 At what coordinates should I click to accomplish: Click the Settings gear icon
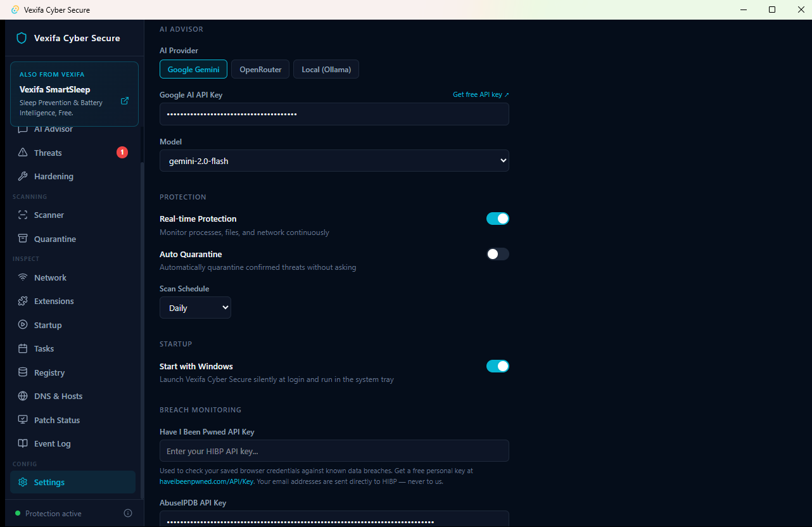tap(23, 482)
